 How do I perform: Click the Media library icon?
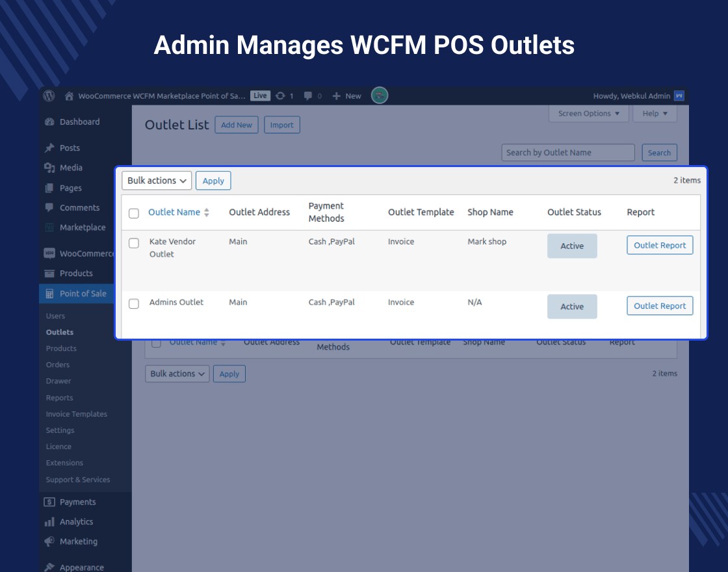(x=48, y=168)
